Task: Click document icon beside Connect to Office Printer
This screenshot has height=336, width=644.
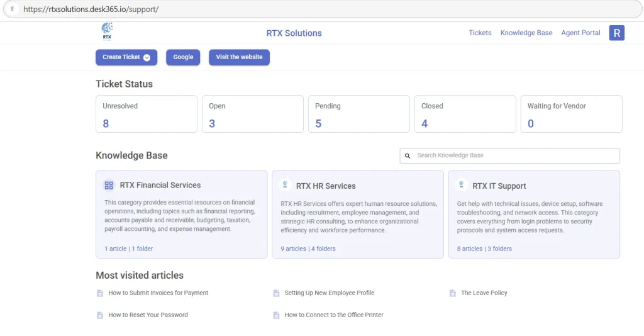Action: click(276, 315)
